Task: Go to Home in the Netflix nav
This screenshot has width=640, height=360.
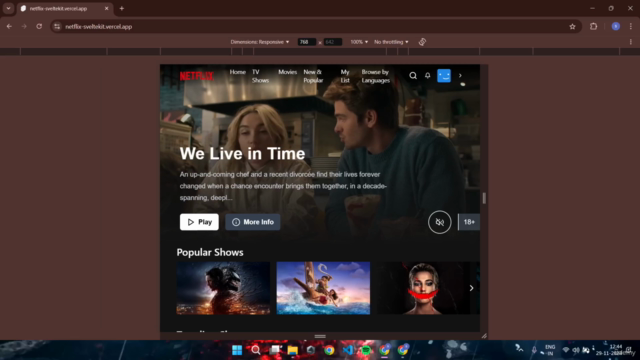Action: coord(238,72)
